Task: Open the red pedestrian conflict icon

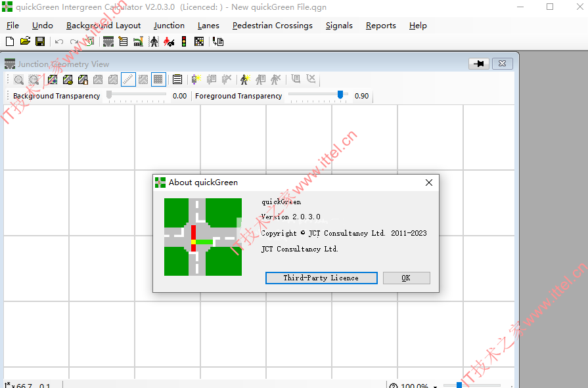Action: pos(169,41)
